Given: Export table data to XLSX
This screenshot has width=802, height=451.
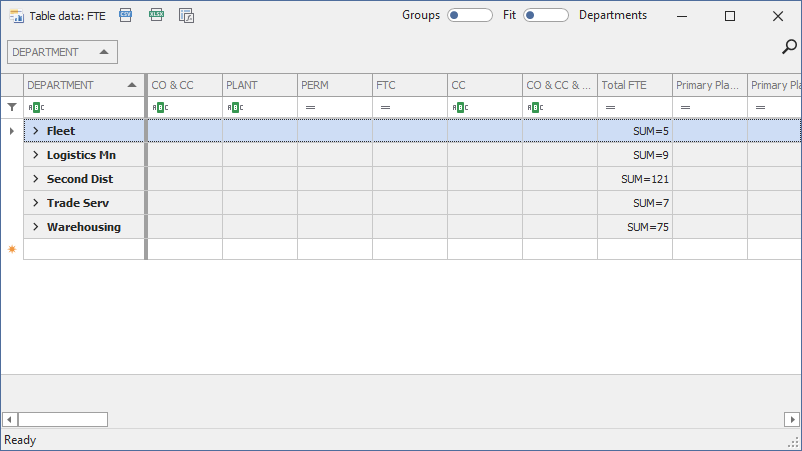Looking at the screenshot, I should coord(156,16).
